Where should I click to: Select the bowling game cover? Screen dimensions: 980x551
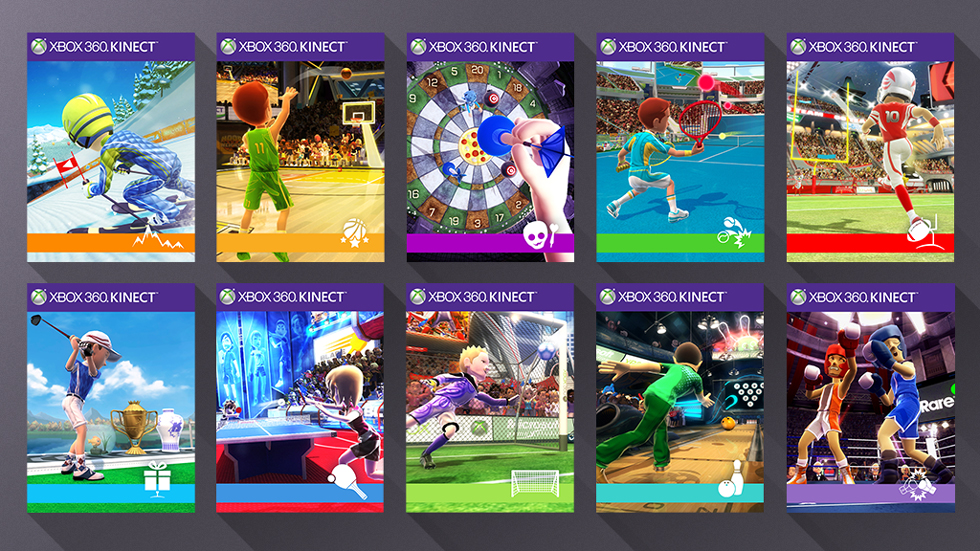680,398
